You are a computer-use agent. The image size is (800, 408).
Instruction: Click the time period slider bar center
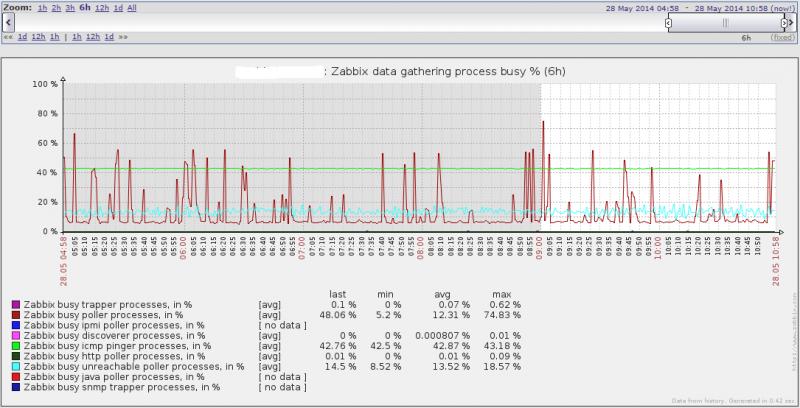tap(726, 23)
